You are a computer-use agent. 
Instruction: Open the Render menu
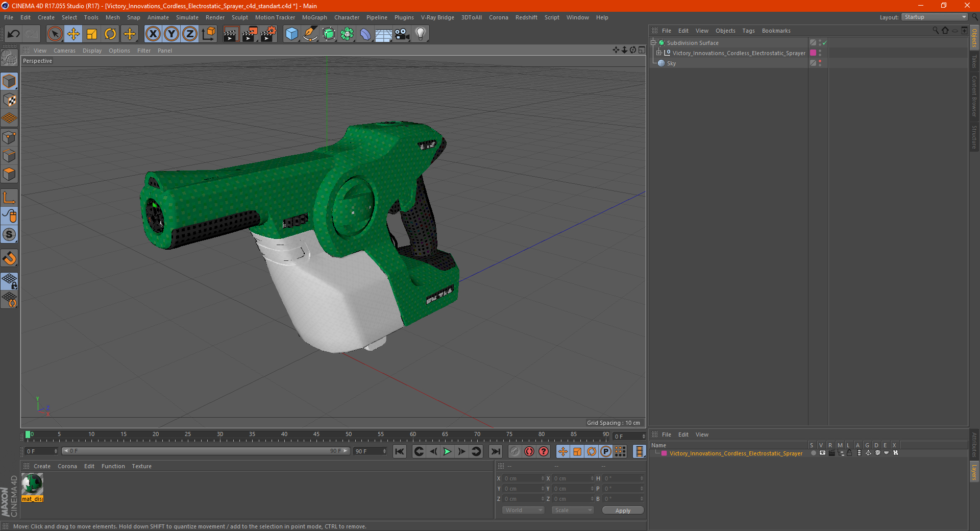(x=215, y=17)
